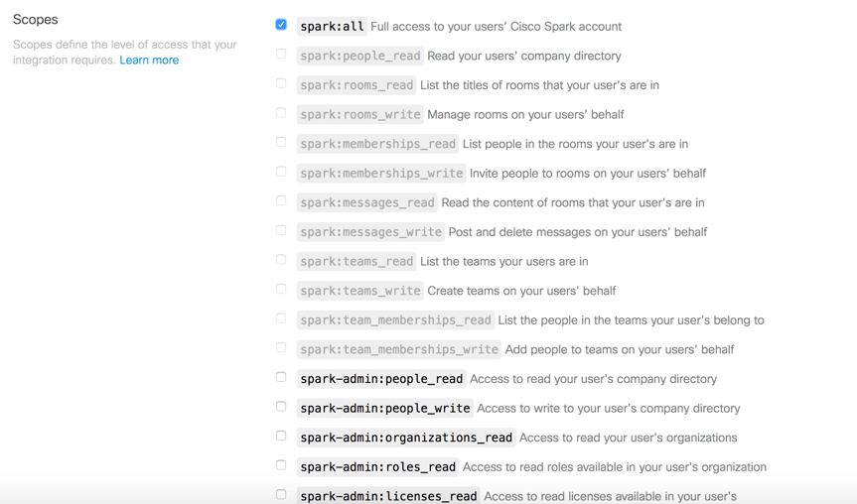Click the spark:messages_write scope label
Viewport: 857px width, 504px height.
(x=371, y=232)
